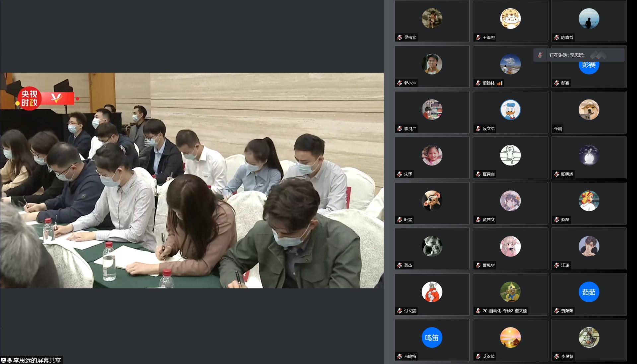Viewport: 637px width, 364px height.
Task: Click the screen share icon beside 李思远的屏幕共享
Action: (x=3, y=360)
